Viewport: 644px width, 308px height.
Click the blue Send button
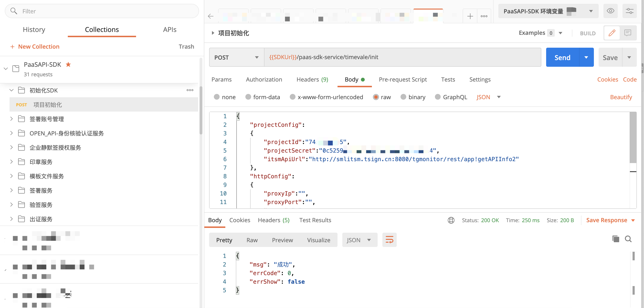(x=563, y=57)
